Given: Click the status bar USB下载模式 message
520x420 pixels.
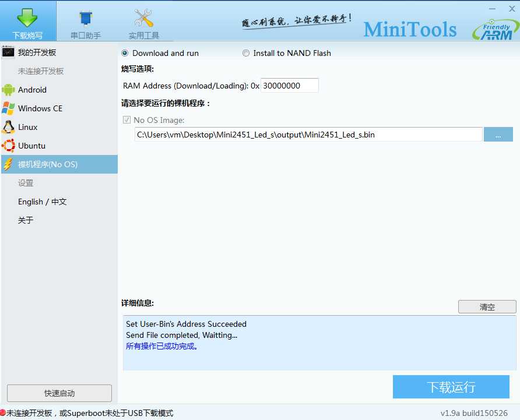Looking at the screenshot, I should (x=90, y=413).
